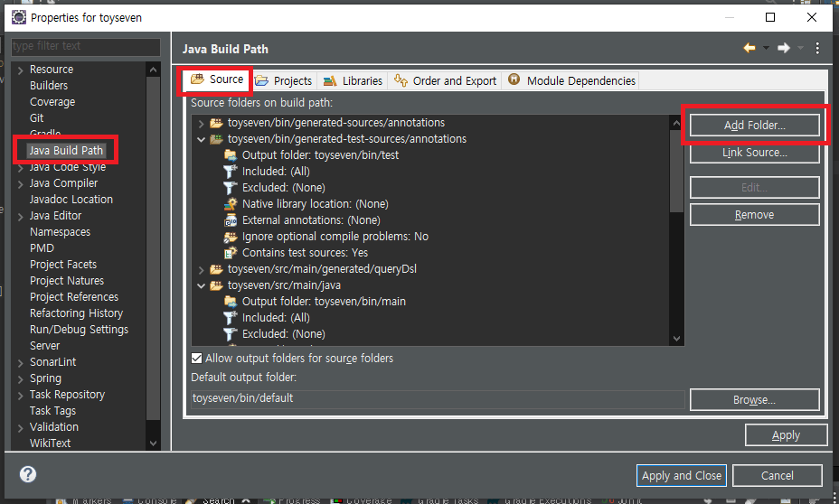
Task: Click the Remove button
Action: coord(754,214)
